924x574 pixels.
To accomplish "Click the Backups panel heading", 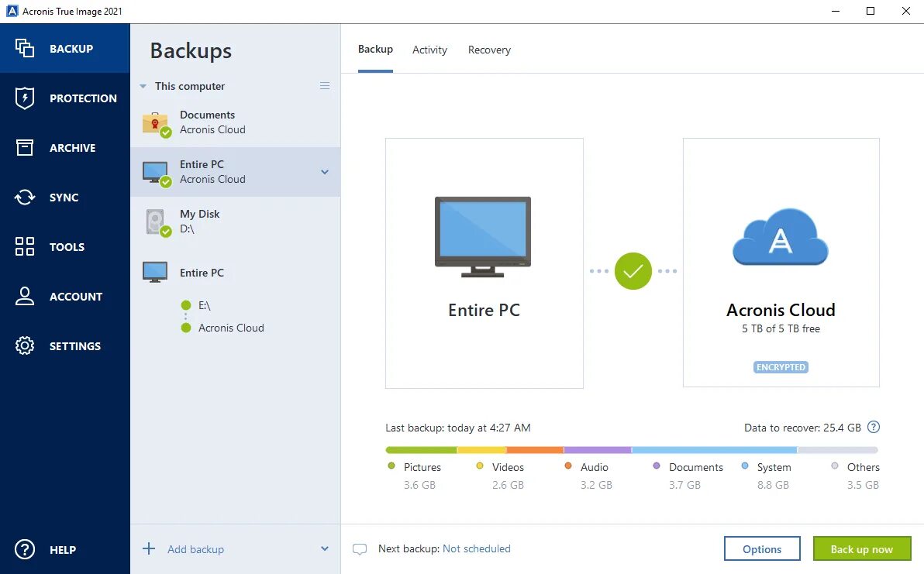I will (191, 50).
